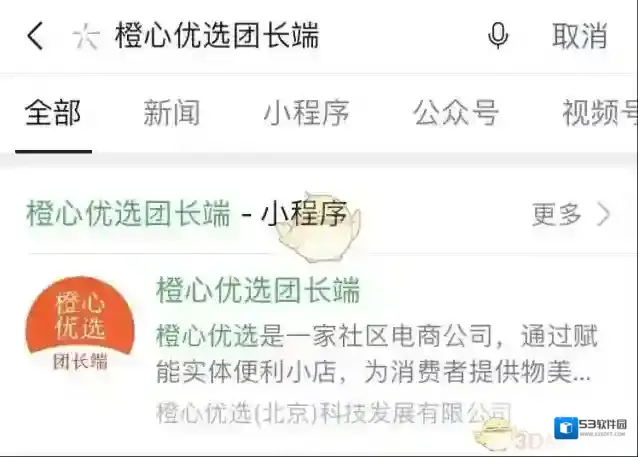This screenshot has width=638, height=457.
Task: Tap the search star icon beside query
Action: (85, 36)
